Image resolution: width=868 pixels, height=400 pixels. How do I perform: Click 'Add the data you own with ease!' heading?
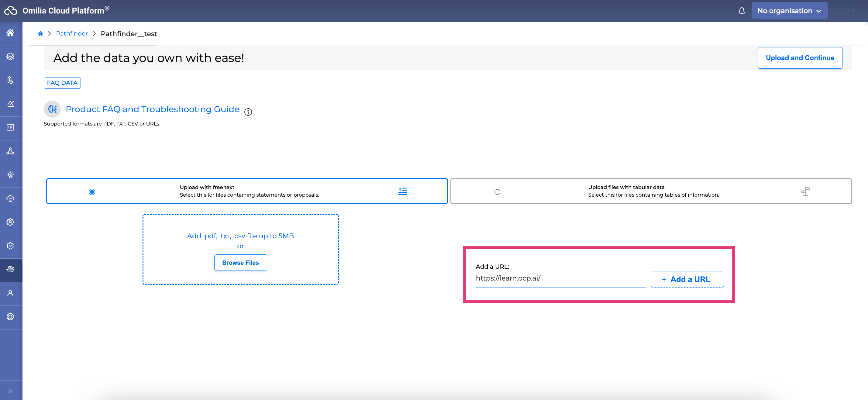[149, 58]
